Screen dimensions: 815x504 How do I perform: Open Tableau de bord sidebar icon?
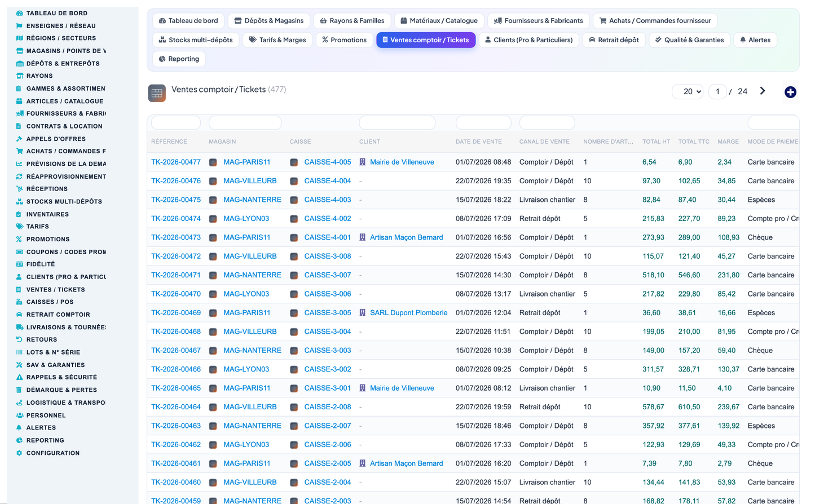[20, 13]
